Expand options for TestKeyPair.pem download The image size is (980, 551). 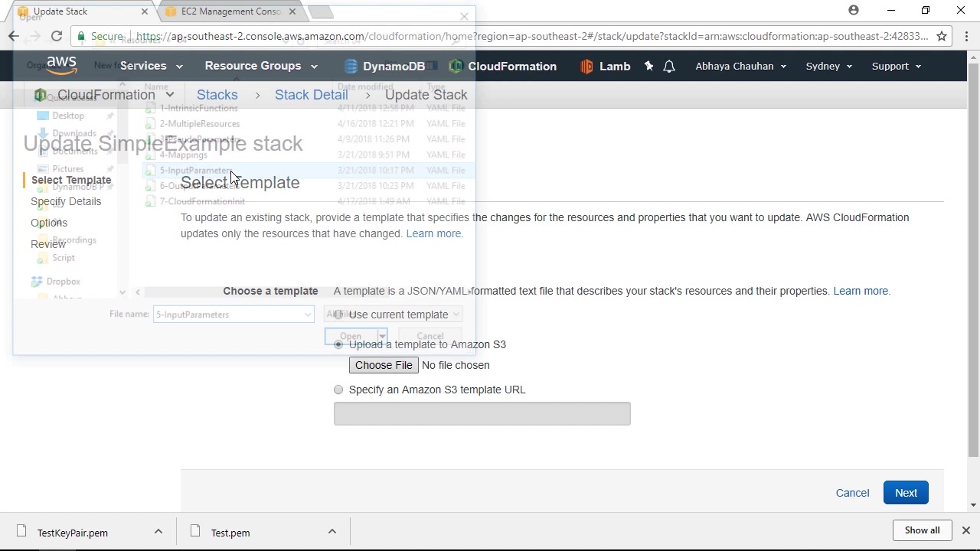(x=158, y=532)
